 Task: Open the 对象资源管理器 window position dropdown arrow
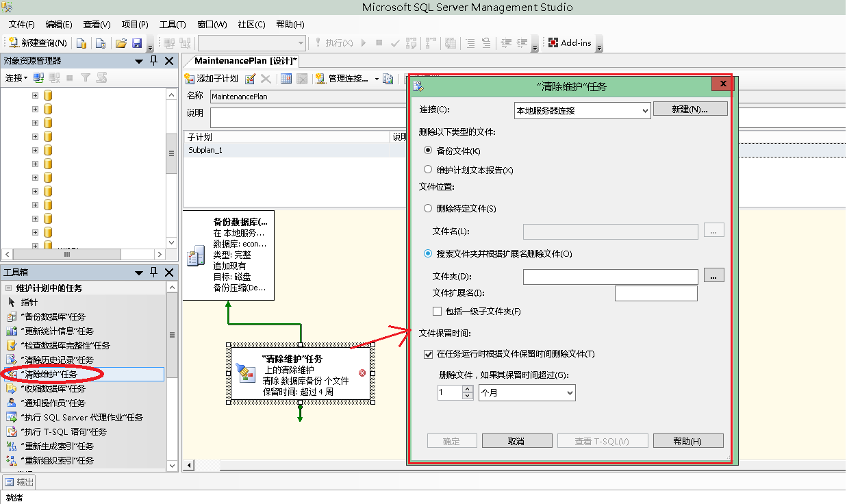tap(140, 60)
